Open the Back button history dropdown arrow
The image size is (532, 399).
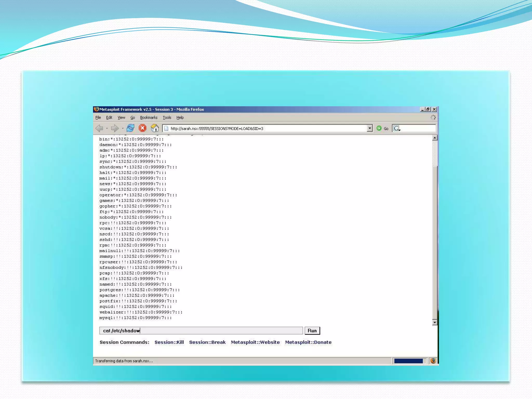point(107,128)
